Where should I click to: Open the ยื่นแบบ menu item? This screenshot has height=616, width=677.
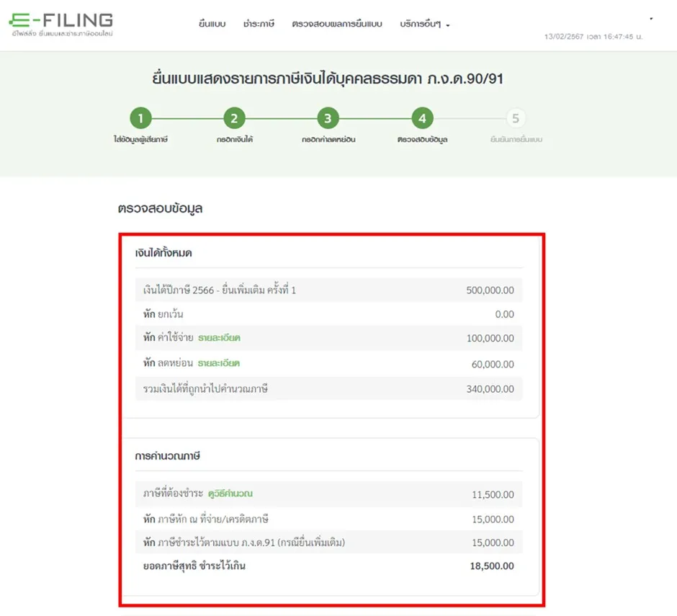click(x=212, y=24)
